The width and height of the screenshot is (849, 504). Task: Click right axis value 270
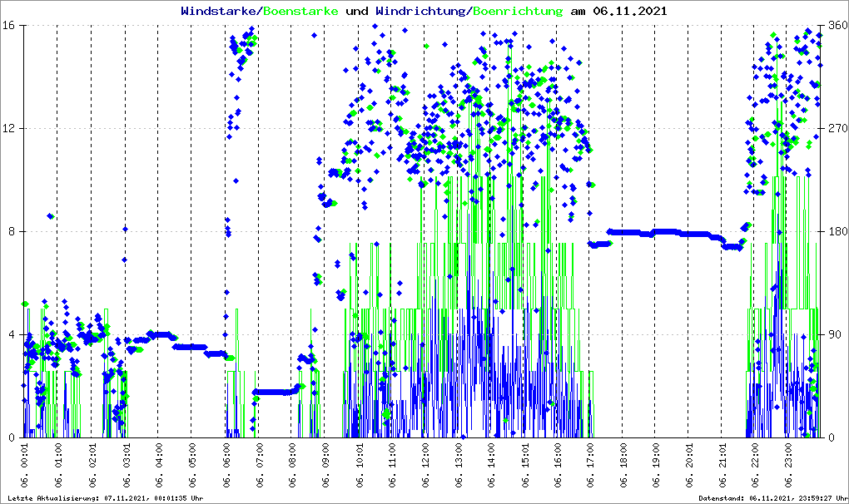coord(837,128)
